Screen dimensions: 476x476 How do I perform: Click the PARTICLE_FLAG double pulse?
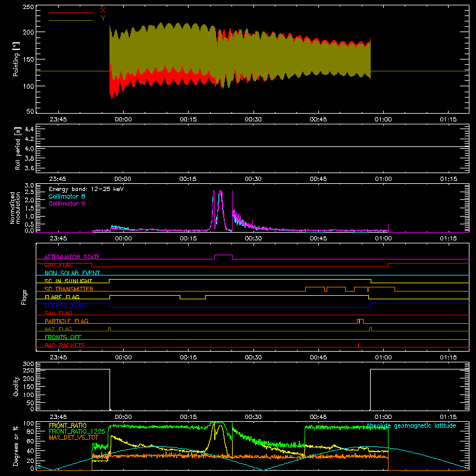click(x=360, y=321)
